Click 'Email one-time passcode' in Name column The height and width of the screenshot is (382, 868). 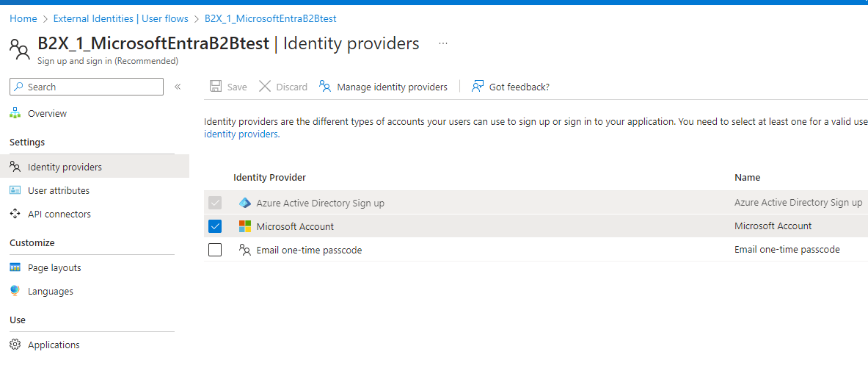[787, 250]
